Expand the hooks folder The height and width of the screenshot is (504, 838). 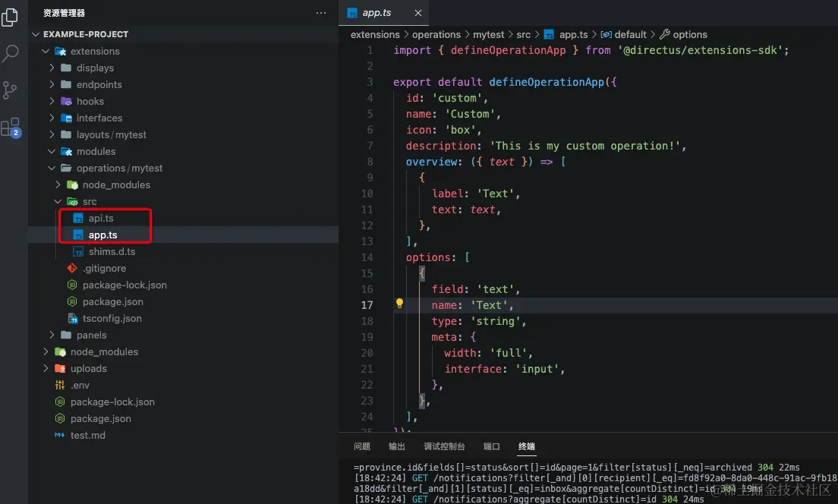[x=52, y=101]
